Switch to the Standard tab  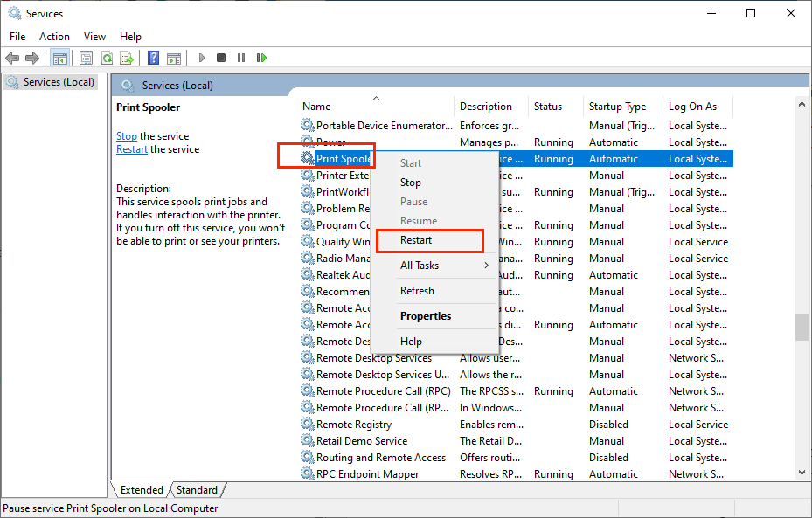click(x=197, y=489)
